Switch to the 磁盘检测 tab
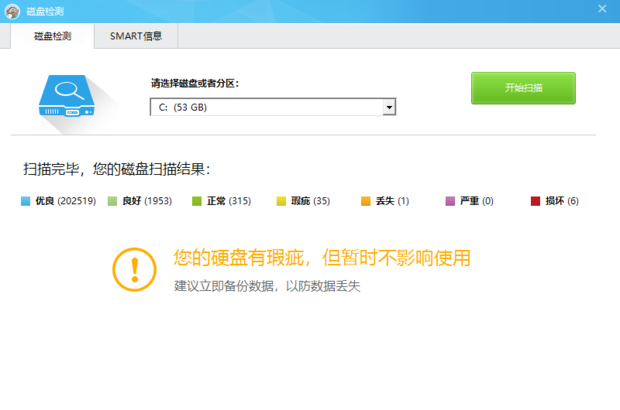The width and height of the screenshot is (620, 410). pyautogui.click(x=53, y=36)
